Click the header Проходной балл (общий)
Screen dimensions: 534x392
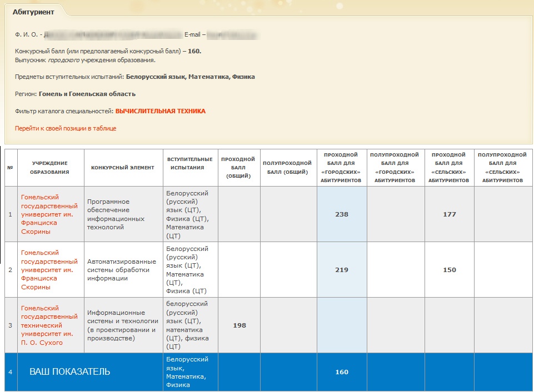pyautogui.click(x=238, y=168)
